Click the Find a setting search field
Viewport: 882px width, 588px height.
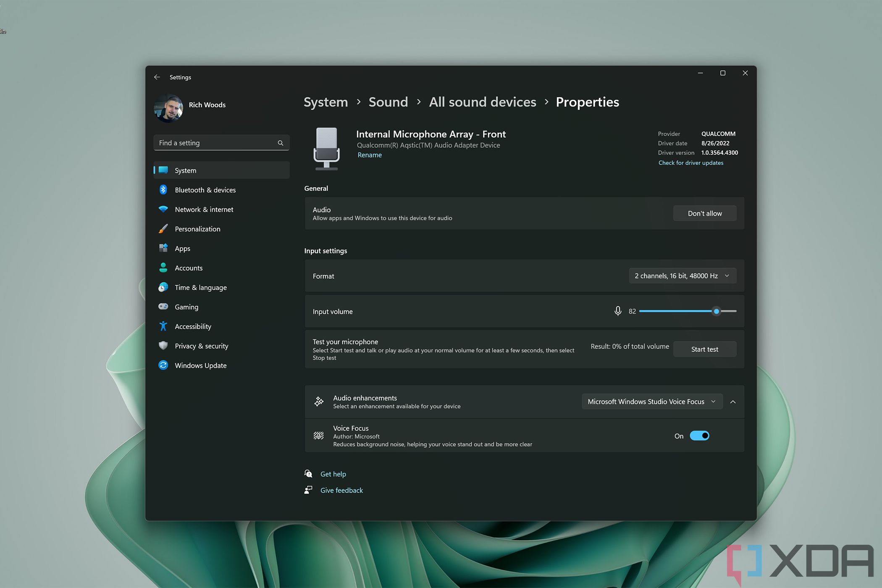click(x=219, y=142)
